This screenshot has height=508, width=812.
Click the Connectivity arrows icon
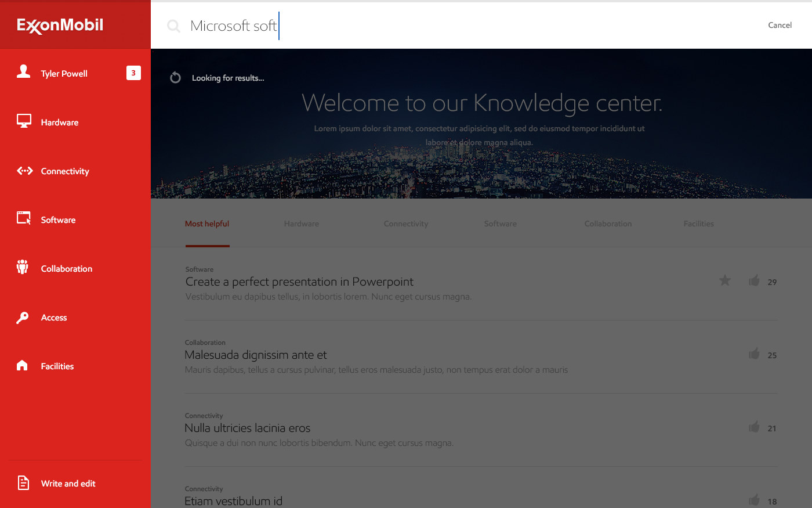pos(24,171)
